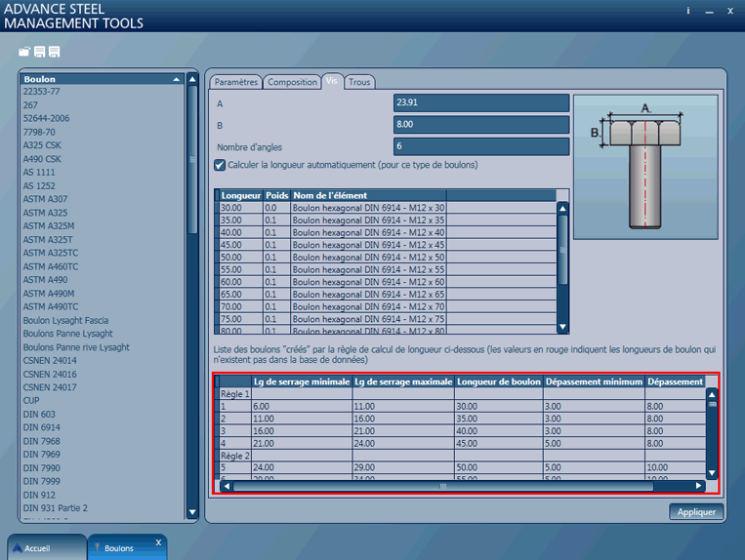Click the 'Lg de serrage minimale' cell 6.00

302,407
